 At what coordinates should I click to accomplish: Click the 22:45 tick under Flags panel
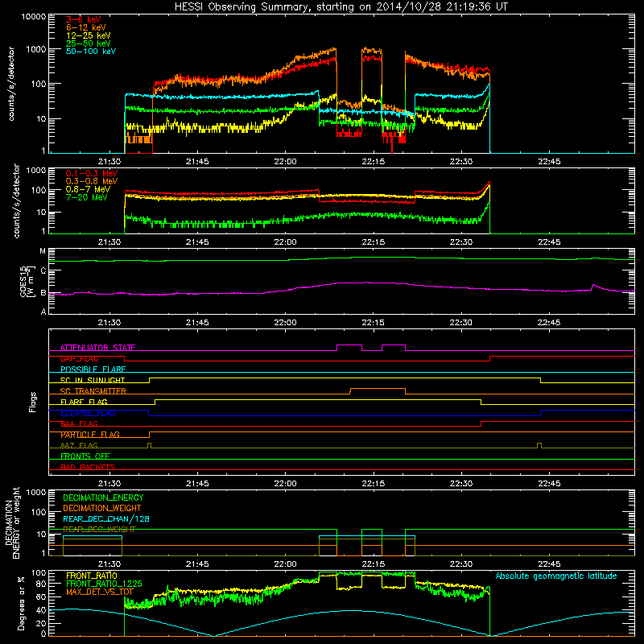(549, 484)
